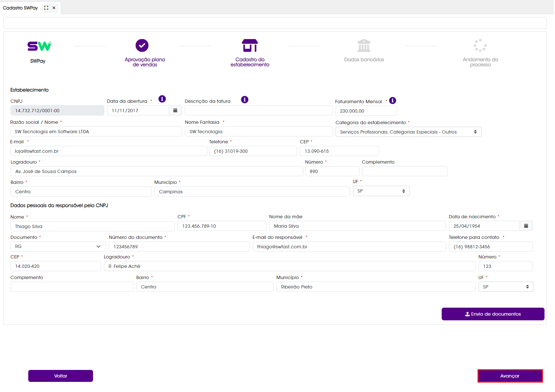Click the Aprovação plano de vendas checkmark icon
555x392 pixels.
[x=142, y=46]
